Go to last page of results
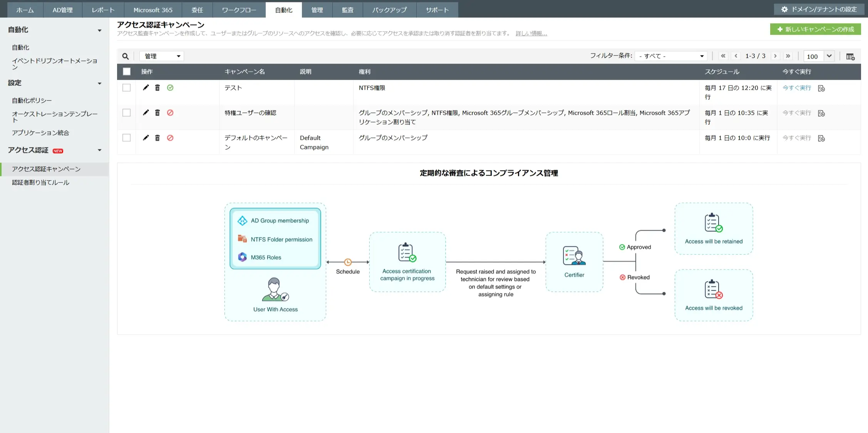 coord(788,56)
